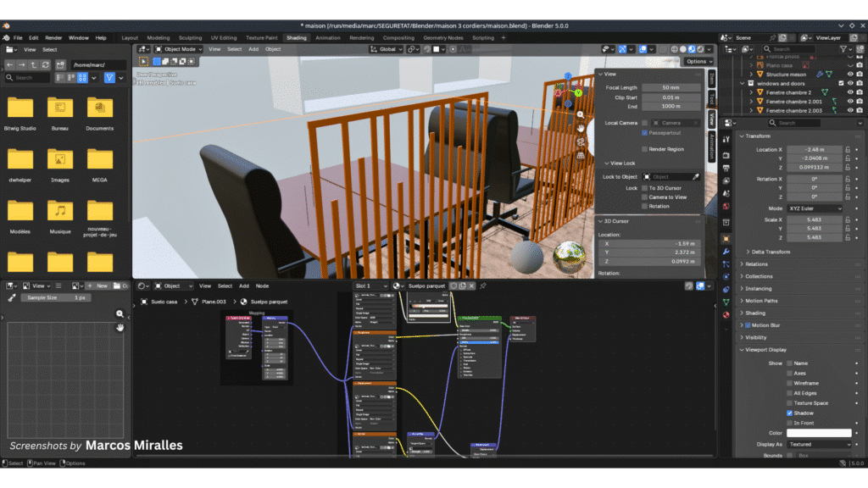
Task: Click the white viewport display Color swatch
Action: [x=819, y=433]
